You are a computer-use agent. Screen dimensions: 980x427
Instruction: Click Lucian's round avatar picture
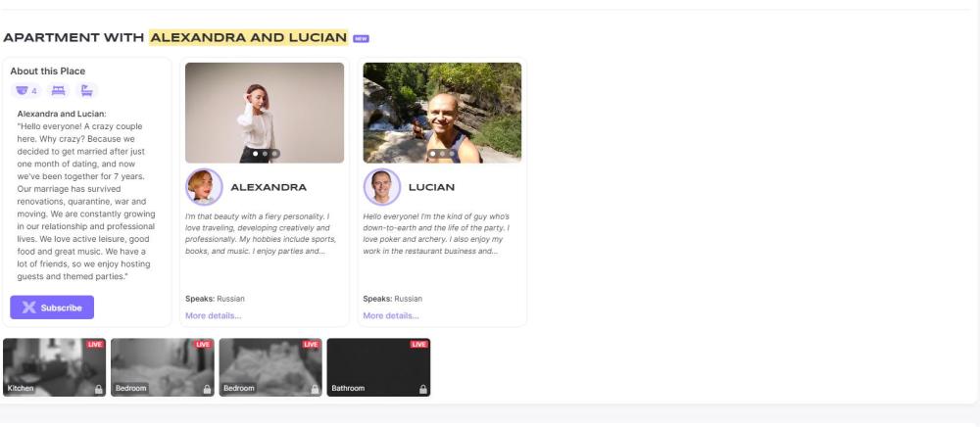point(382,187)
